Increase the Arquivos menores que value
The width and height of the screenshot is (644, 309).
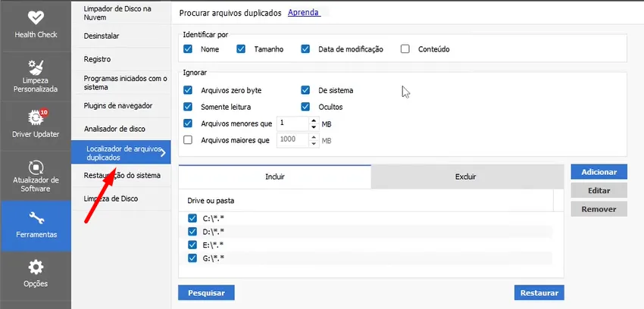click(x=312, y=120)
